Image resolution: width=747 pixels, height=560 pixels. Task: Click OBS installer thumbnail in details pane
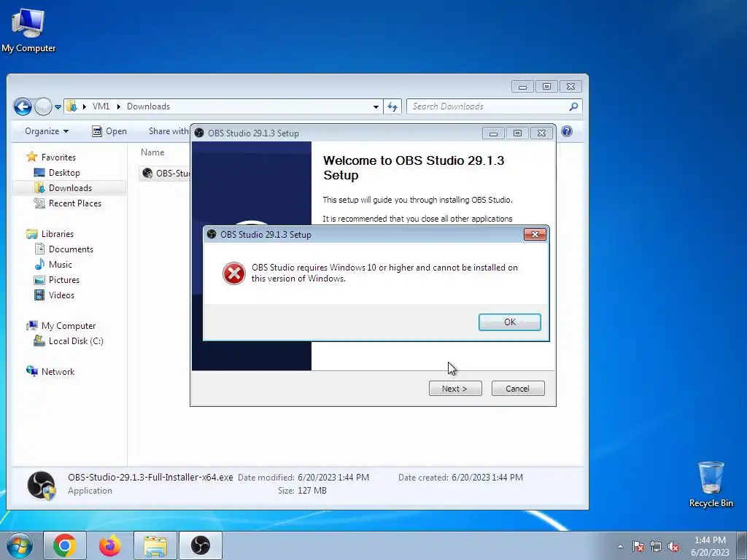(x=42, y=485)
